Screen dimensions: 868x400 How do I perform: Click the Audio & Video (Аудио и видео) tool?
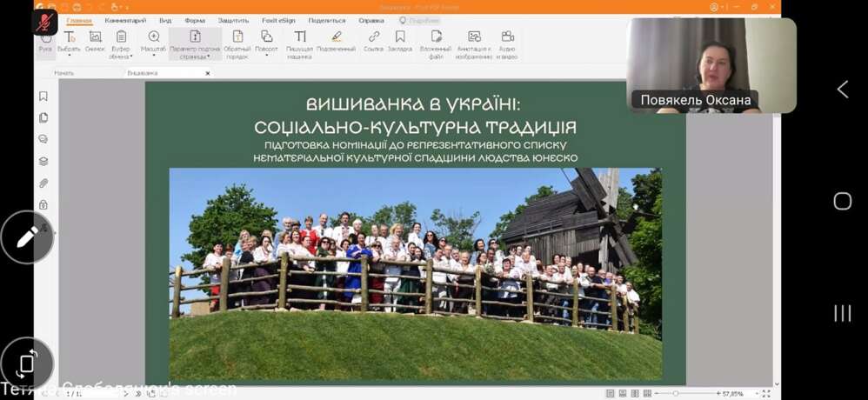[507, 44]
